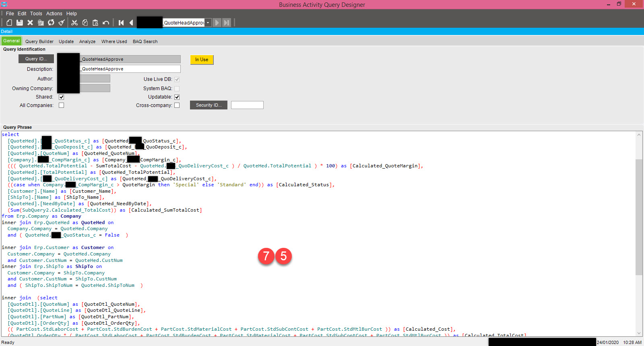Click the Query Phrase vertical scrollbar thumb
The height and width of the screenshot is (346, 644).
(639, 217)
